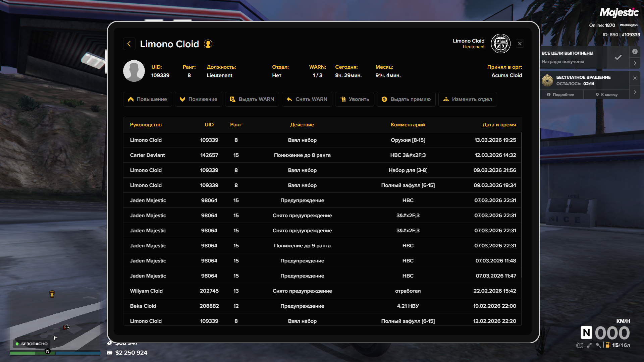Open Изменить отдел department option
This screenshot has width=644, height=362.
coord(468,99)
